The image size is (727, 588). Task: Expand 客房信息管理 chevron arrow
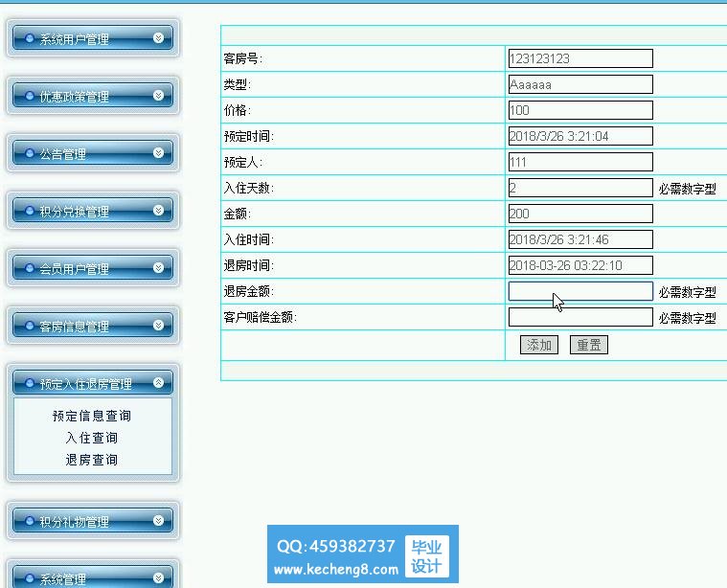click(159, 325)
